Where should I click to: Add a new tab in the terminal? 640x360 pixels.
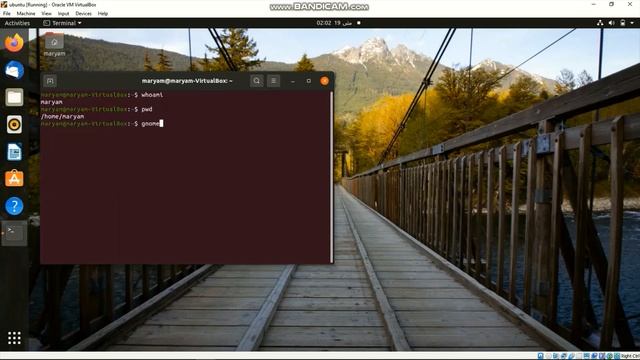(x=50, y=81)
